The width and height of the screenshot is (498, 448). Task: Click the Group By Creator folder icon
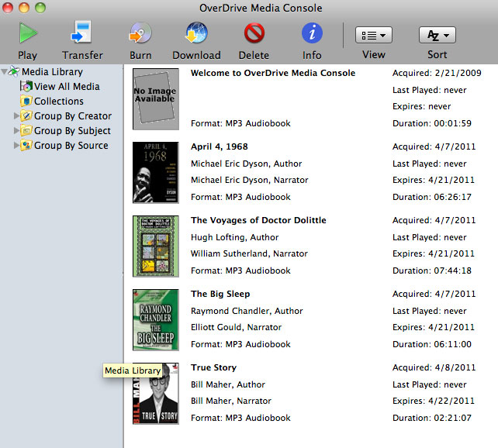(26, 115)
